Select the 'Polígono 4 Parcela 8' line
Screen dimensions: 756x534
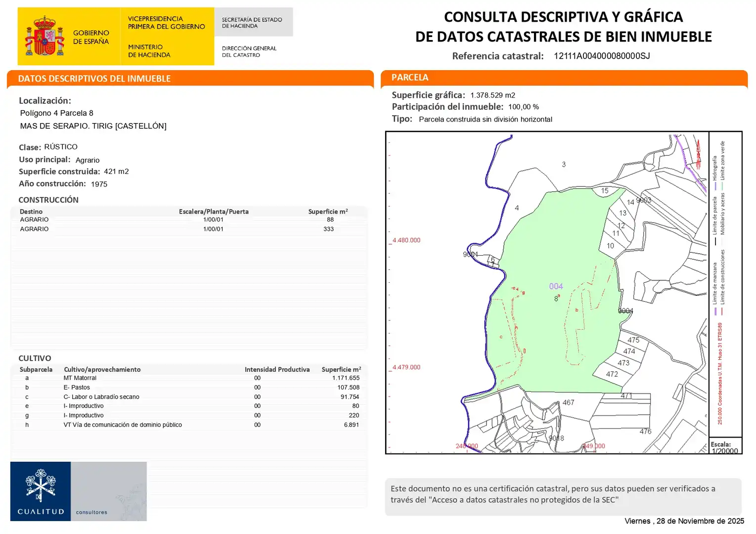click(x=57, y=113)
